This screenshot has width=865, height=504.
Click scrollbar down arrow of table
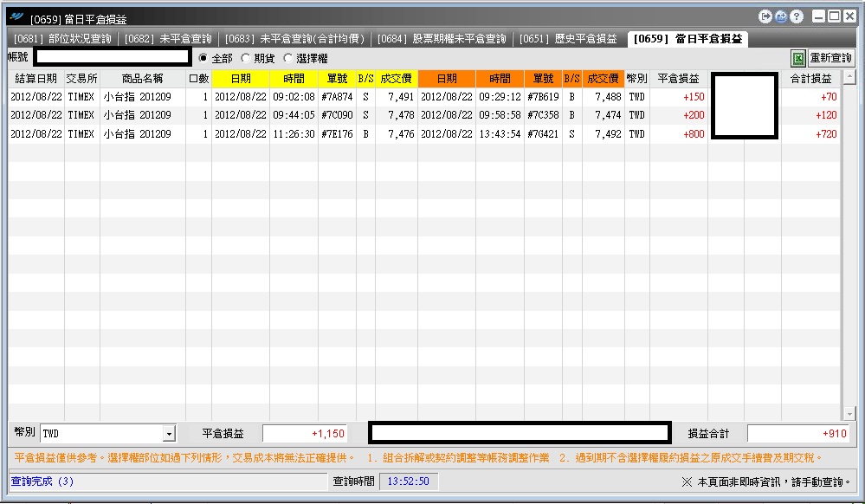(x=849, y=413)
